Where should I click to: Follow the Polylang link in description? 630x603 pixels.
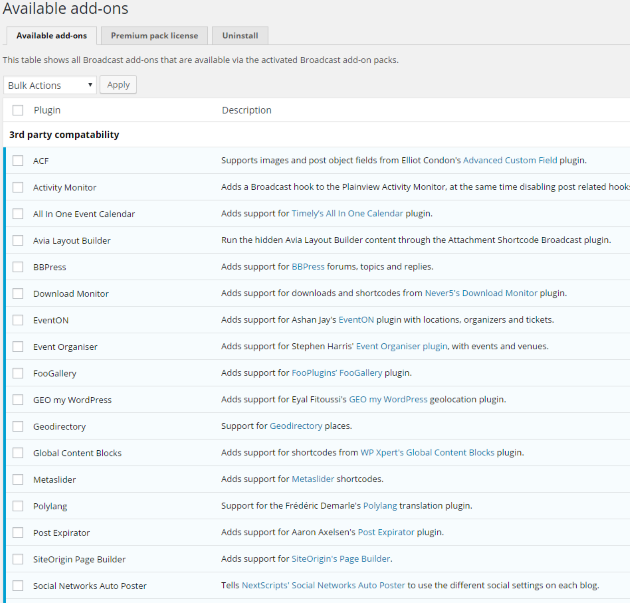coord(380,506)
